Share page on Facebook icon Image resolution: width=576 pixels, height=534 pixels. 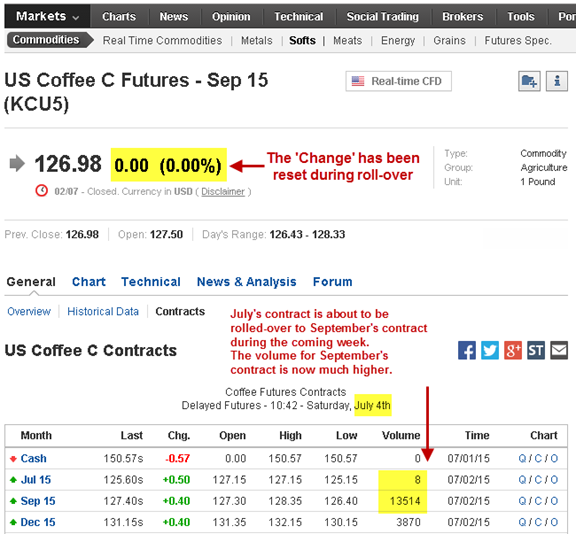pos(467,350)
